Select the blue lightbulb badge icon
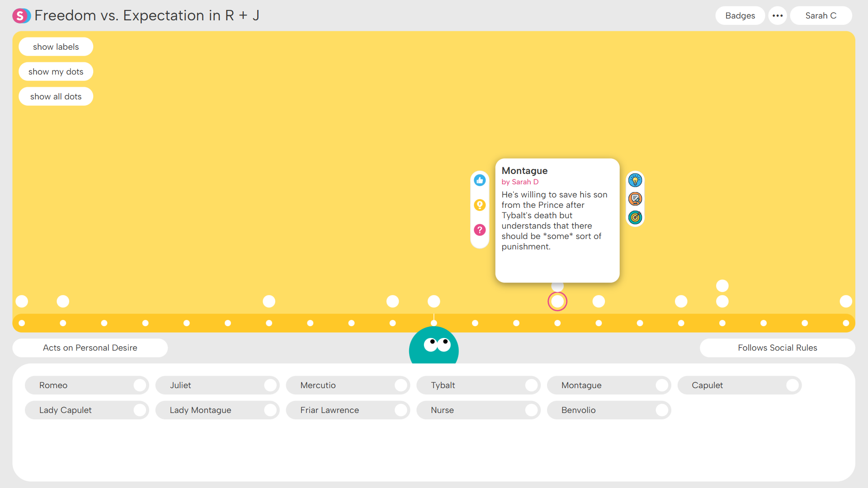The width and height of the screenshot is (868, 488). [x=635, y=180]
